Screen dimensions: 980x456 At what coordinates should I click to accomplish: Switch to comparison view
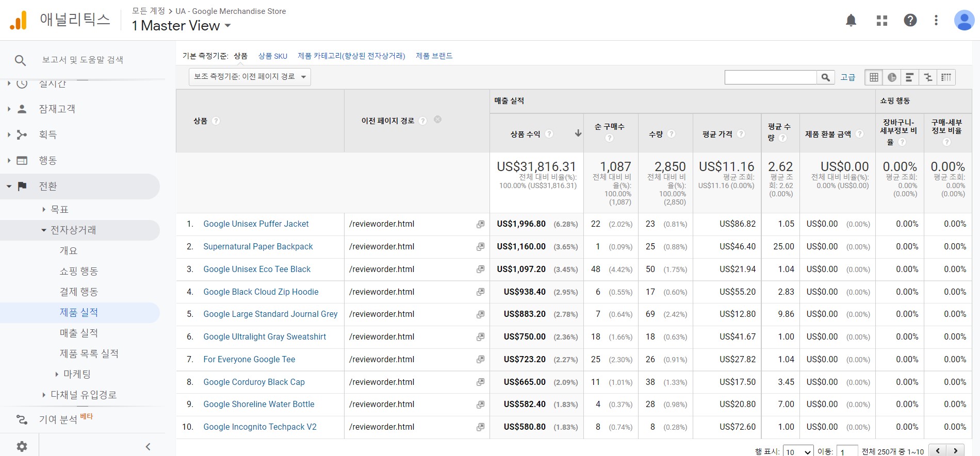tap(928, 77)
